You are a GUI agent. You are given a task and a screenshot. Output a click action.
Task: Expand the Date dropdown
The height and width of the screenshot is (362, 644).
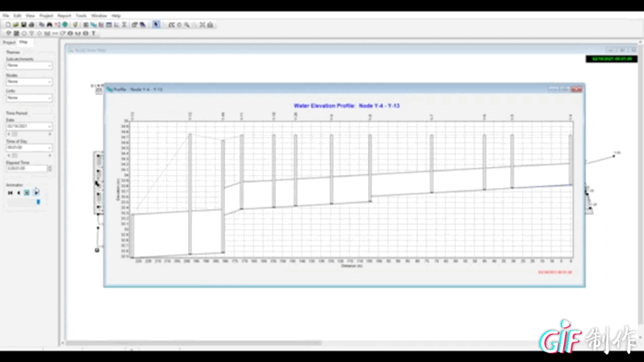(x=49, y=127)
